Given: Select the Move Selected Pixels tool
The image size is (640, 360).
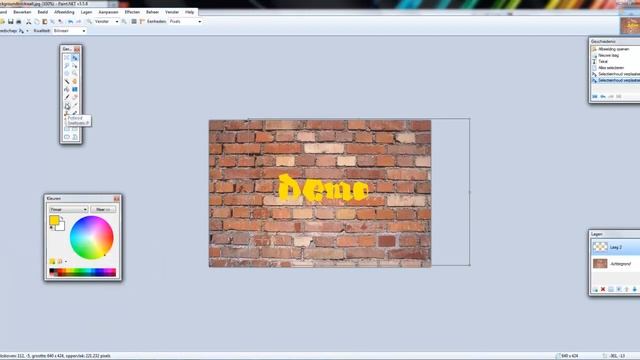Looking at the screenshot, I should (75, 58).
